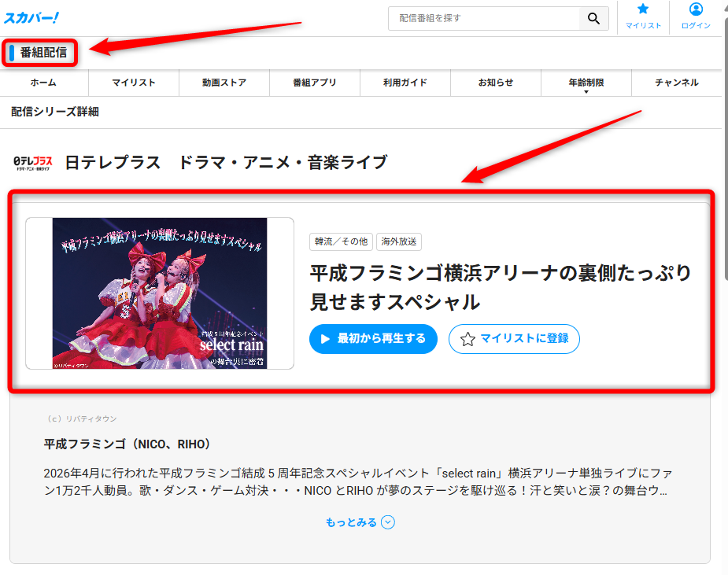The height and width of the screenshot is (575, 728).
Task: Expand the 年齢制限 dropdown
Action: 586,83
